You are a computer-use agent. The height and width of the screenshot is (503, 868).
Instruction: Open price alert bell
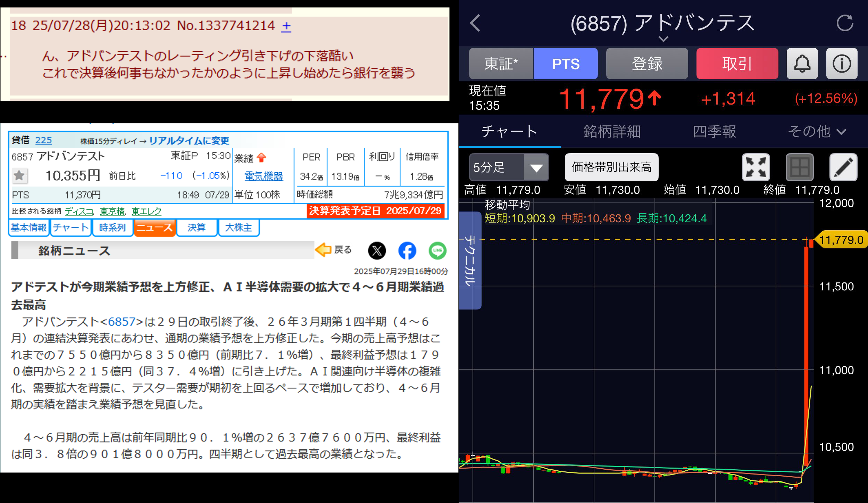tap(802, 64)
